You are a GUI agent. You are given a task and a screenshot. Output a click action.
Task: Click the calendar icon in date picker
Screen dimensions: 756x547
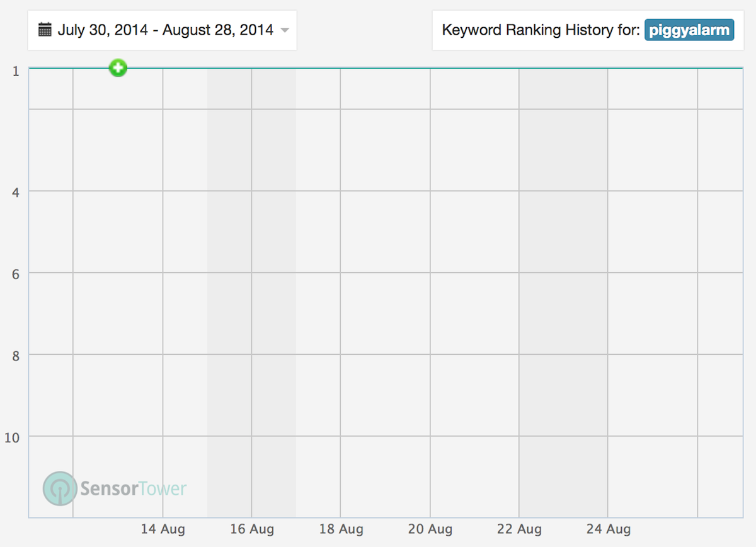coord(45,30)
